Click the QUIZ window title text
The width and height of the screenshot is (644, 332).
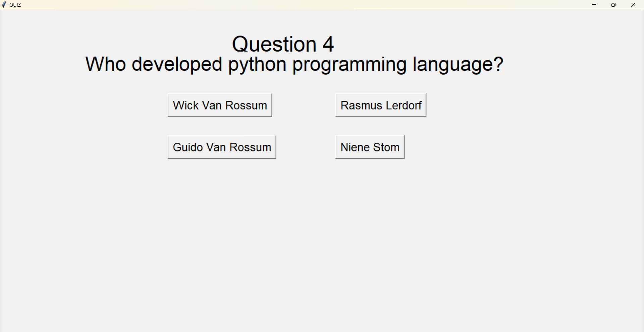pos(15,5)
